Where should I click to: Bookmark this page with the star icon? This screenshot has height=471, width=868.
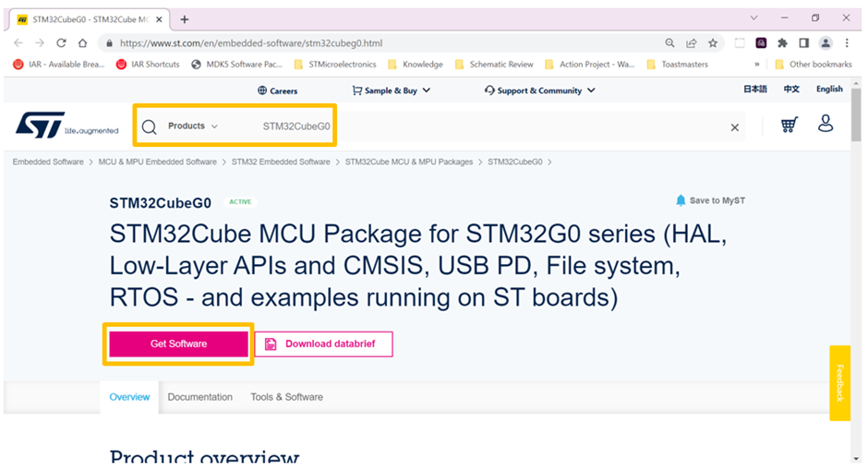tap(713, 42)
